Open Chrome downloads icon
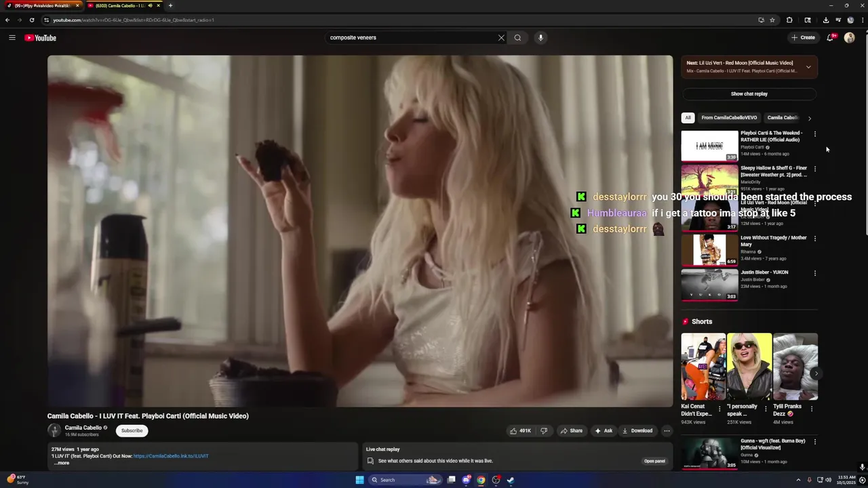 point(825,20)
